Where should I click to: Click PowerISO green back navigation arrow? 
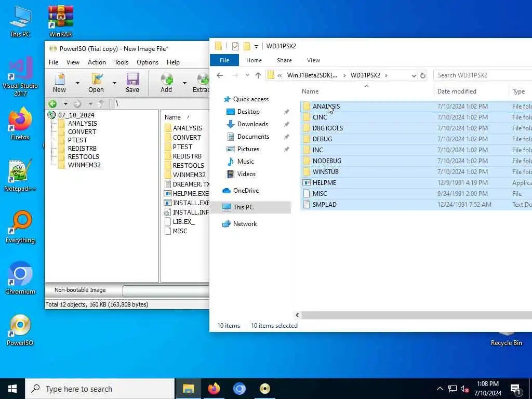pyautogui.click(x=52, y=104)
